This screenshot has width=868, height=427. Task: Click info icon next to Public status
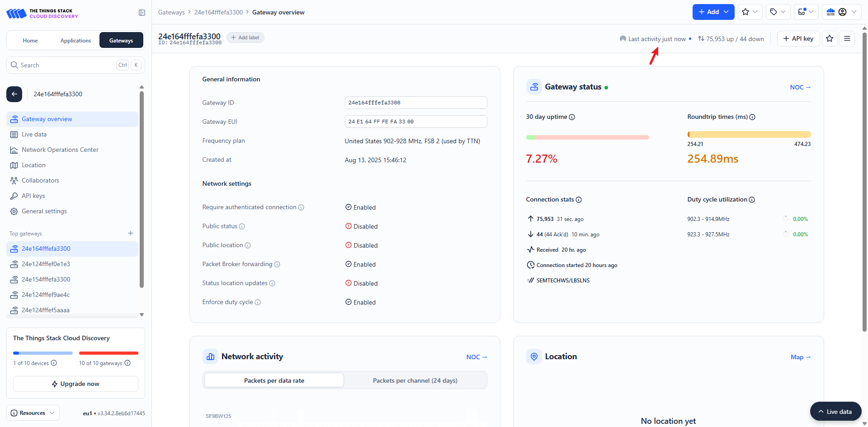(242, 226)
